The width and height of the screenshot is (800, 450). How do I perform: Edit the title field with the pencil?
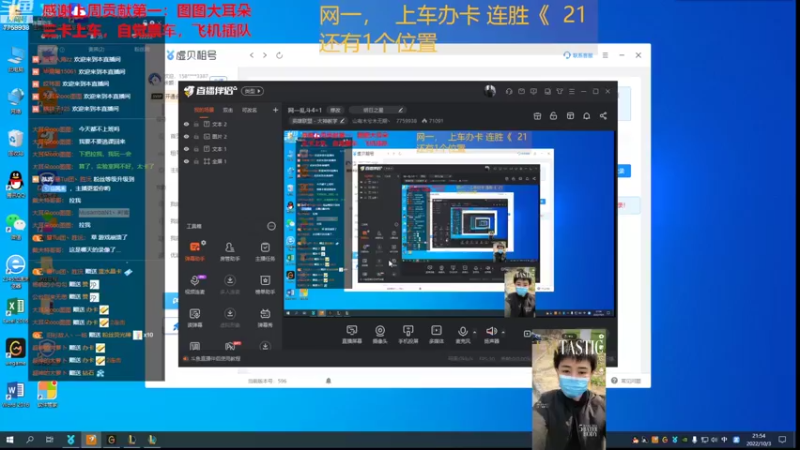click(x=401, y=110)
